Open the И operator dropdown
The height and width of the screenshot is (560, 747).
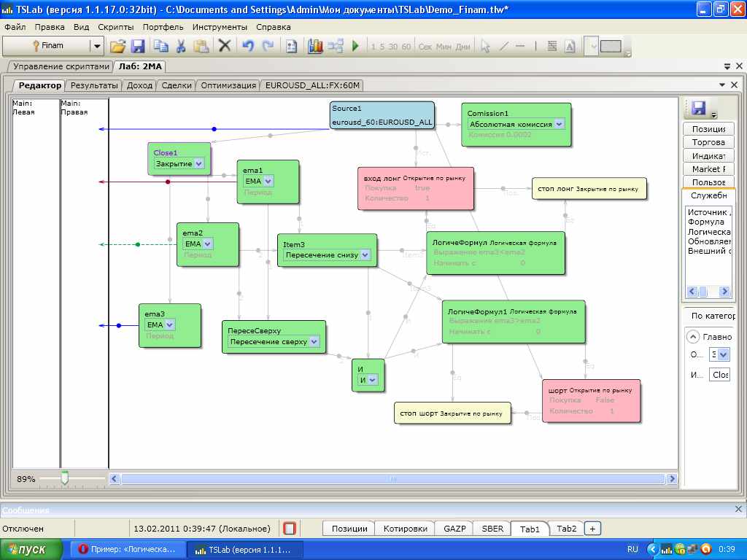(373, 380)
